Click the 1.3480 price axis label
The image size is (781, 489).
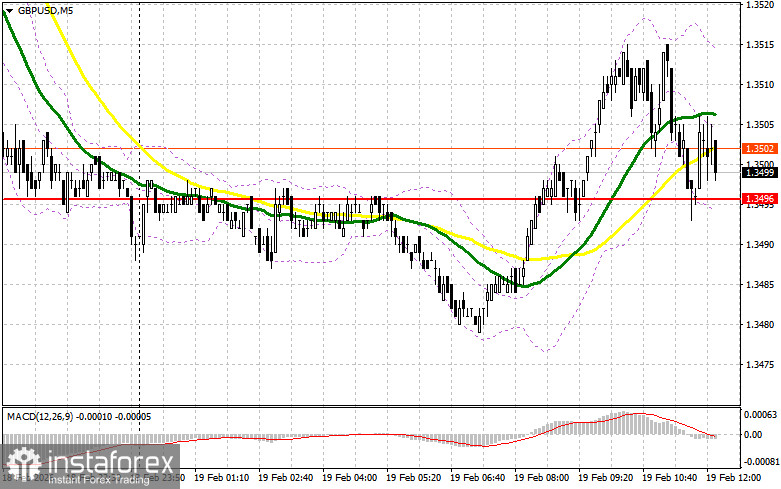760,324
